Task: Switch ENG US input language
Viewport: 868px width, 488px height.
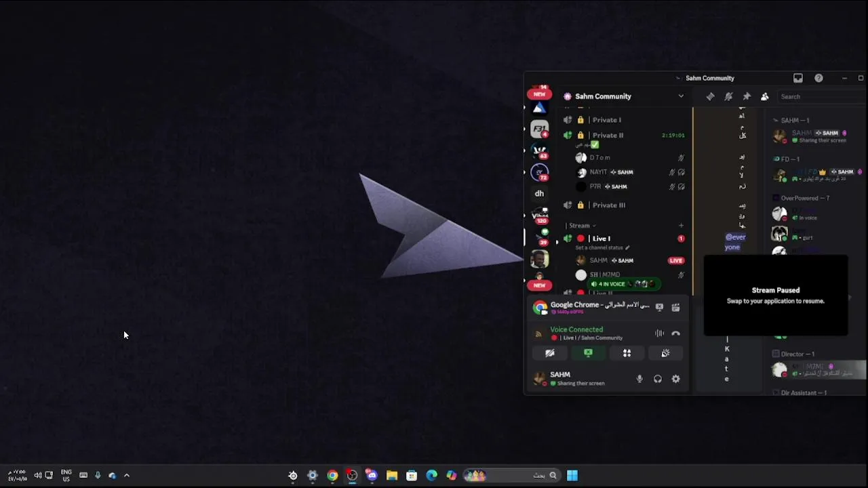Action: tap(66, 476)
